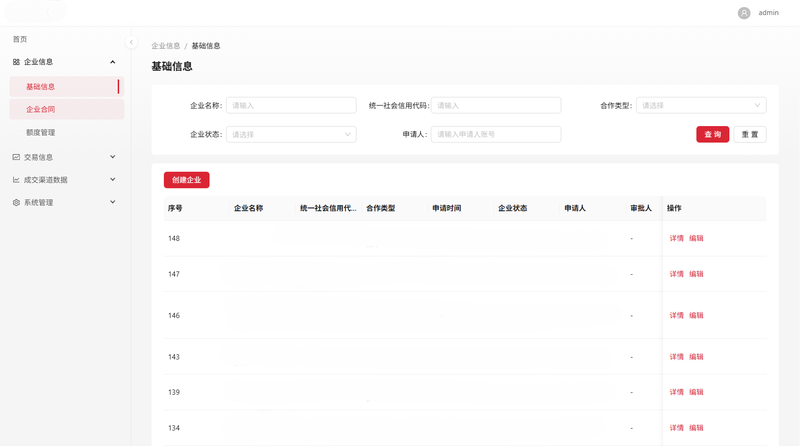Select 额度管理 in the sidebar
This screenshot has width=800, height=446.
coord(41,132)
